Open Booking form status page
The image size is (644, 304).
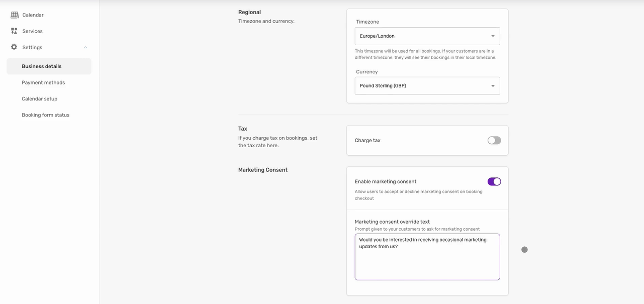tap(46, 115)
